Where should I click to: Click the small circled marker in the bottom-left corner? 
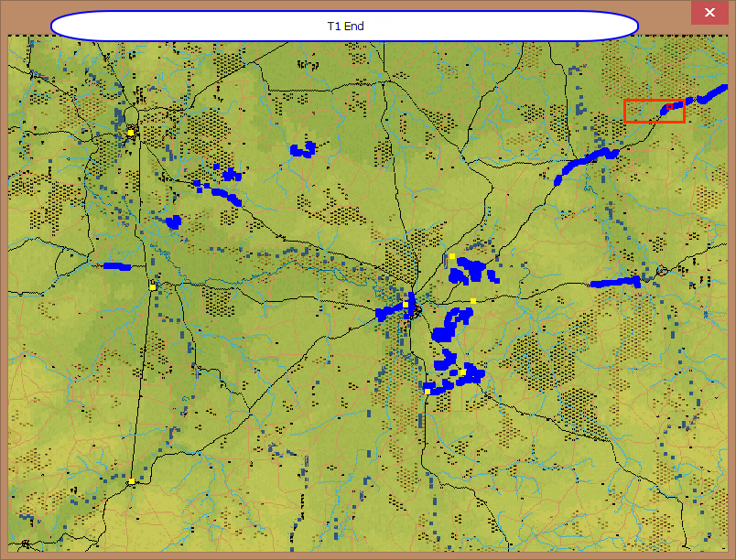[26, 544]
